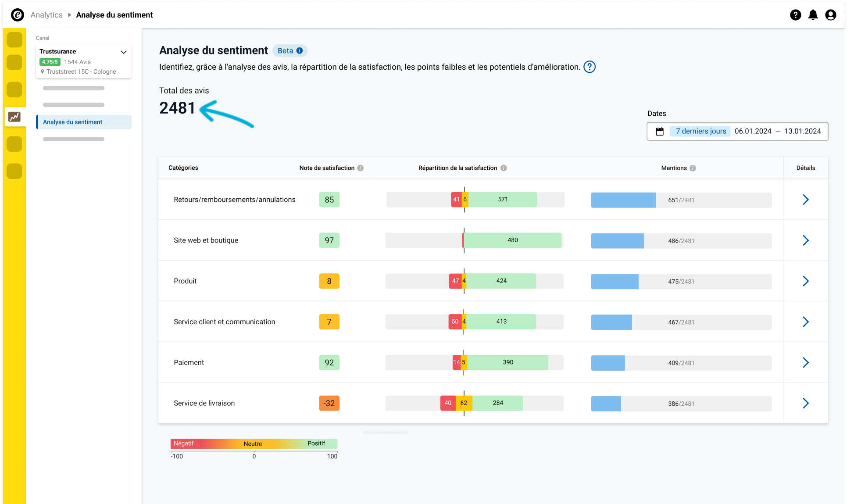This screenshot has height=504, width=854.
Task: Click the calendar icon in date picker
Action: tap(660, 132)
